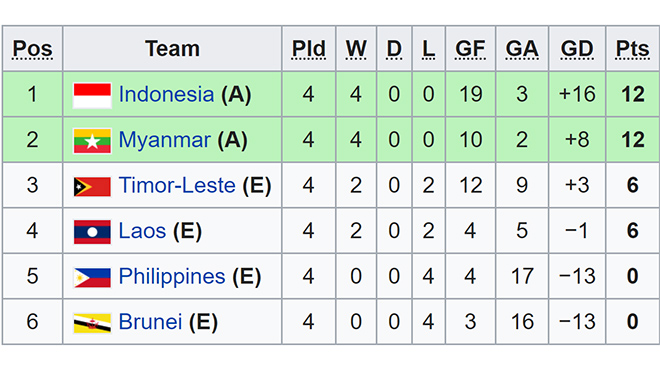Open the Myanmar team link

click(165, 140)
